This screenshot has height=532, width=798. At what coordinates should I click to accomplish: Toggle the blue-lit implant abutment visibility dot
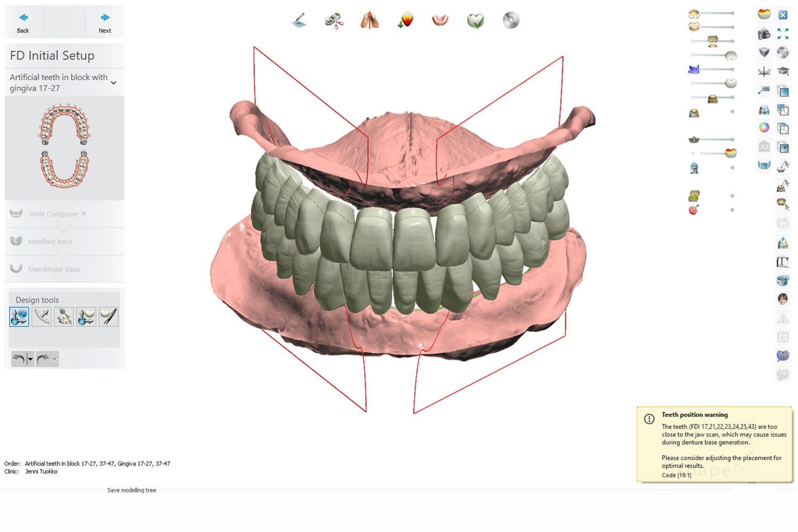click(733, 168)
